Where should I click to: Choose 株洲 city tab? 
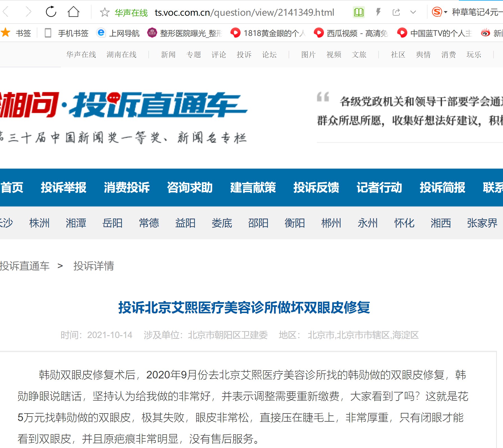[x=39, y=223]
